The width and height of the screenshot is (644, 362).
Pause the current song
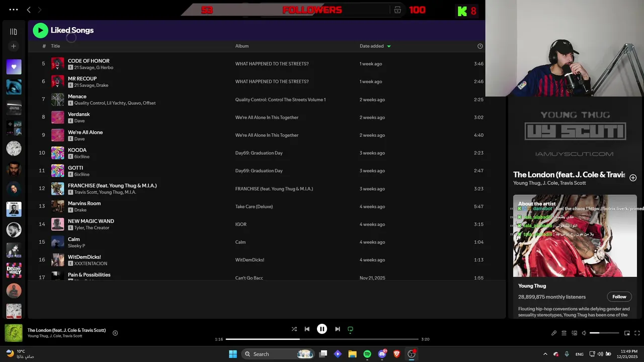(322, 329)
